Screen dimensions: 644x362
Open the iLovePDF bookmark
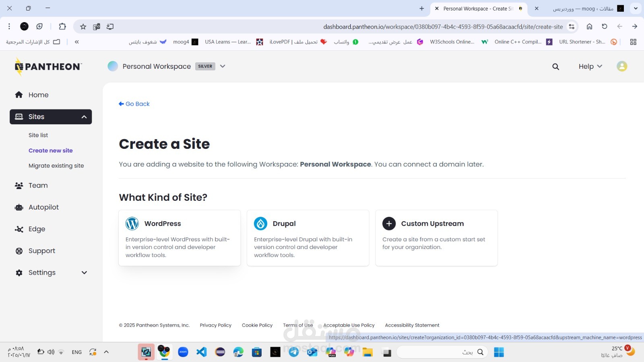click(x=298, y=42)
